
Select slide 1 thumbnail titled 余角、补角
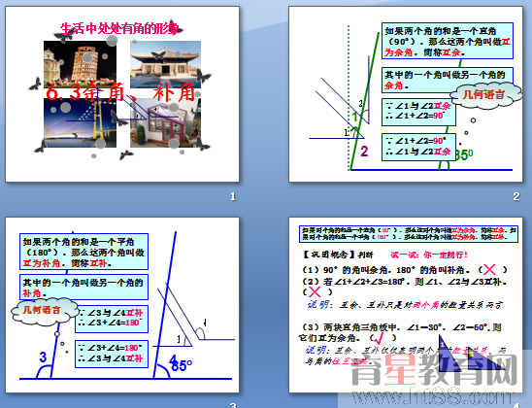122,94
